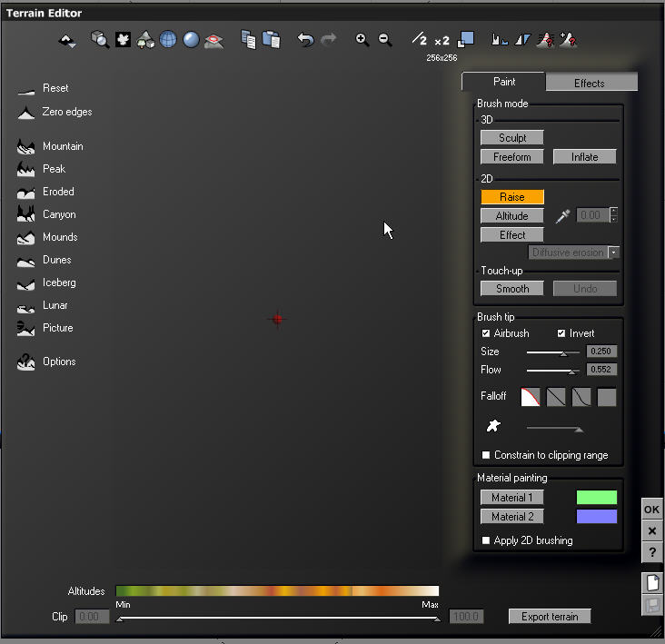Click the red mountain question icon
This screenshot has height=644, width=665.
545,40
